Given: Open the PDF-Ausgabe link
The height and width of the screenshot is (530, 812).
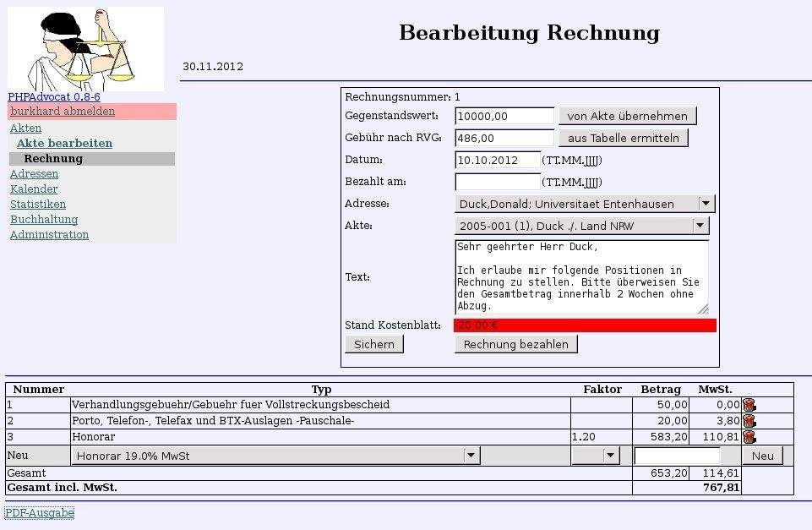Looking at the screenshot, I should [x=39, y=512].
